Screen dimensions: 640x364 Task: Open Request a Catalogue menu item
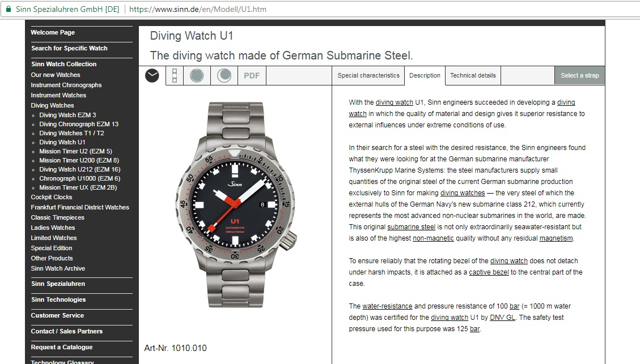(x=62, y=347)
